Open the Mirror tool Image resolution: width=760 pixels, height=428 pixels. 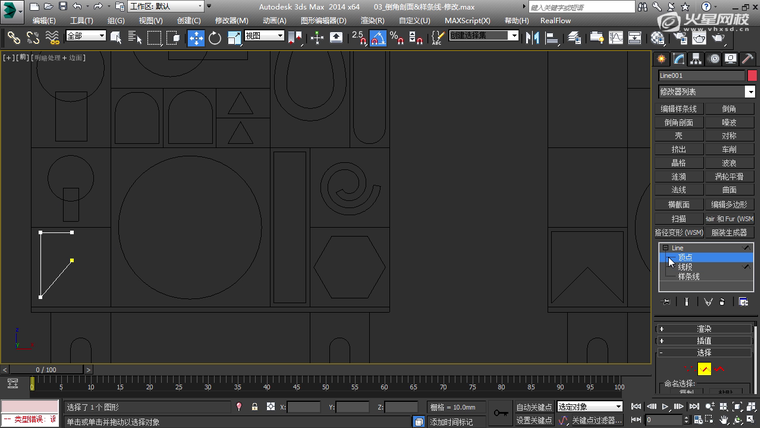tap(532, 37)
